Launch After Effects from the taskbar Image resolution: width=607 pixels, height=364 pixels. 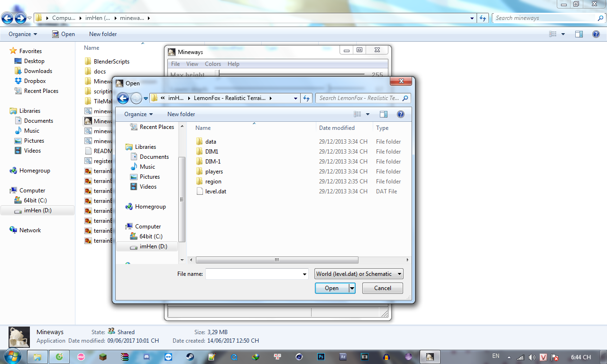point(343,357)
